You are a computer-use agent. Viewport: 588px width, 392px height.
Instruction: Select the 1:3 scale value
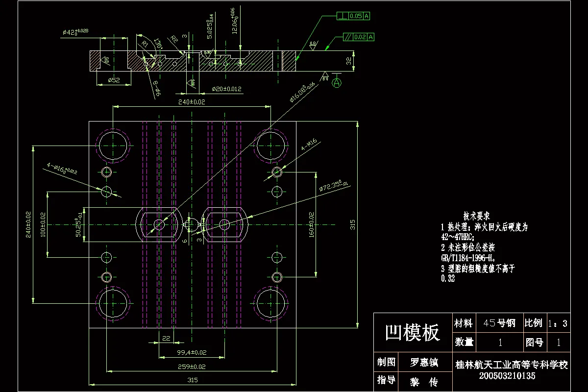click(558, 323)
